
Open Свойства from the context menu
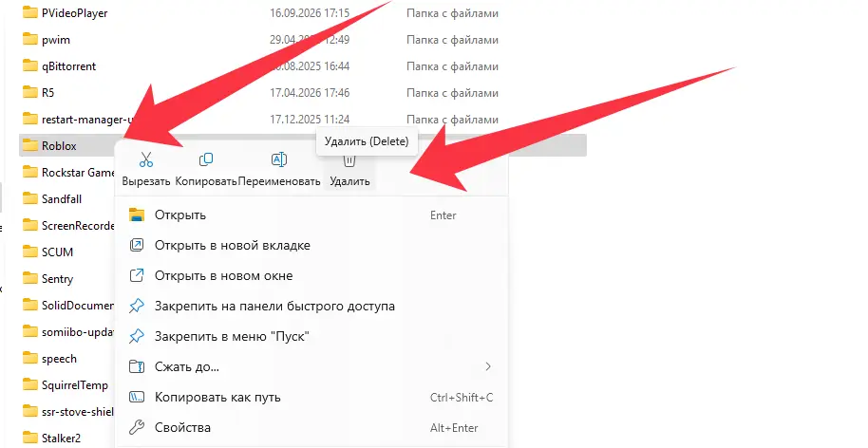[x=311, y=427]
